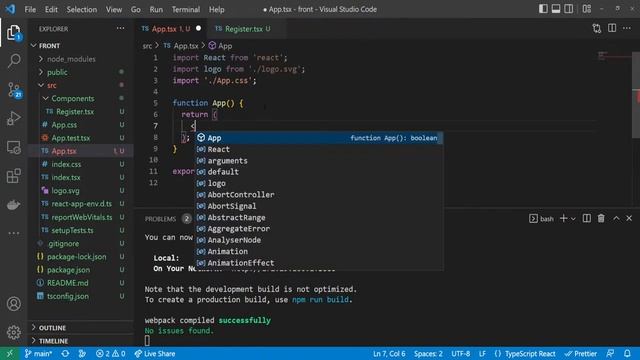
Task: Open package.json in the file tree
Action: tap(81, 270)
